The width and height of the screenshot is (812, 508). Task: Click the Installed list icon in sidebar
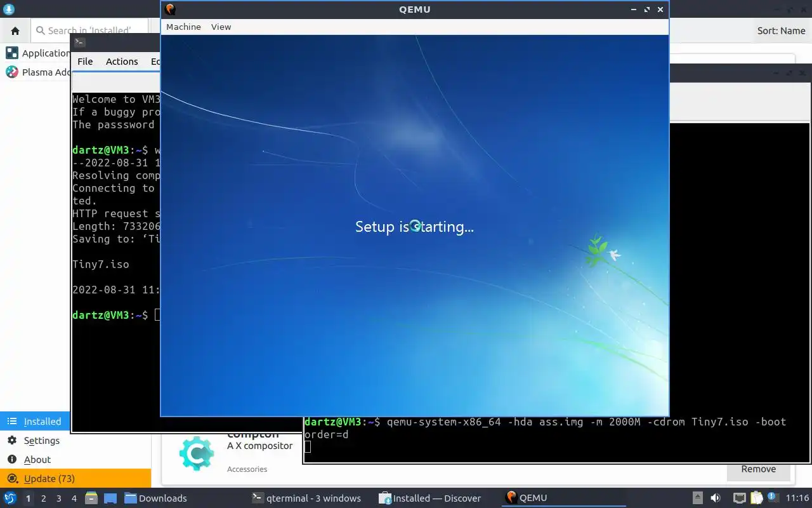click(x=12, y=422)
